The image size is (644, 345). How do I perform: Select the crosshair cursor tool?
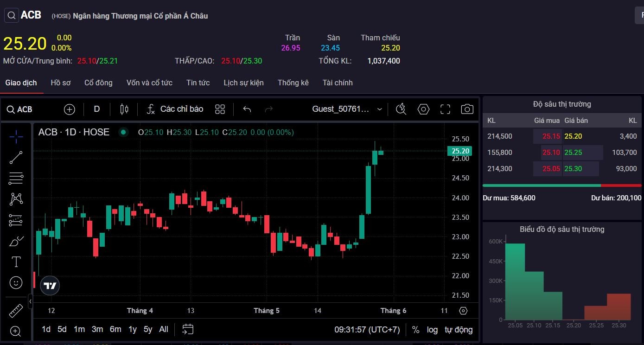click(16, 136)
